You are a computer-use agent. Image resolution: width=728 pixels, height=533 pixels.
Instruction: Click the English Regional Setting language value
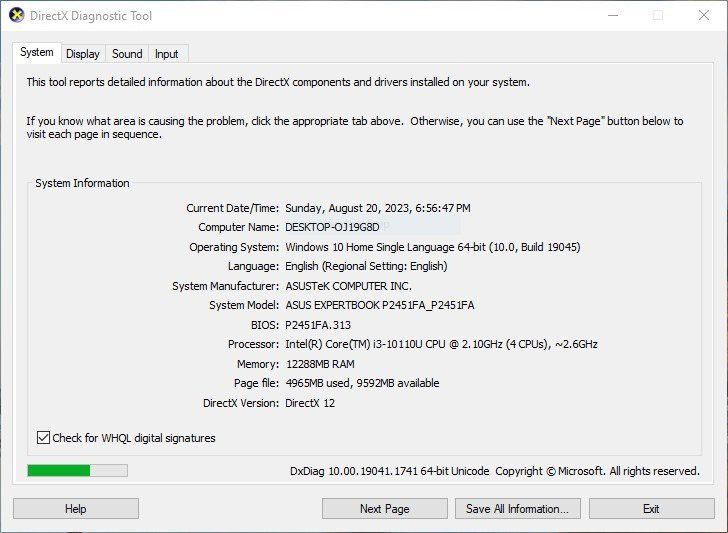click(x=366, y=266)
